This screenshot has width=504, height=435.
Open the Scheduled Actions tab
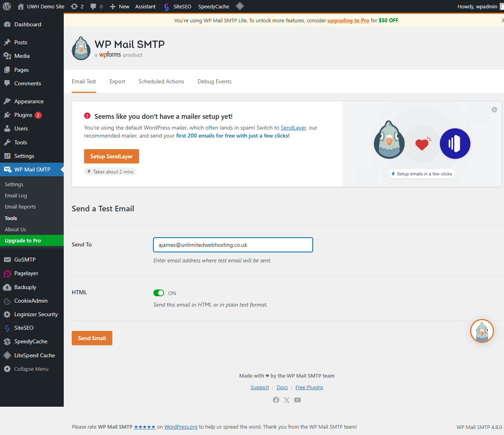click(161, 81)
